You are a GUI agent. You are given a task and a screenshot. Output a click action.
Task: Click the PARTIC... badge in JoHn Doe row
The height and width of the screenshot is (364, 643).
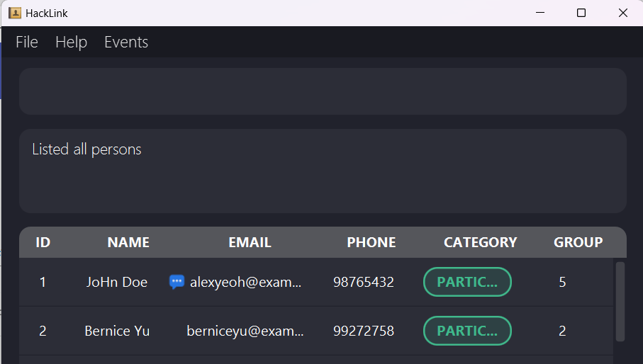pyautogui.click(x=467, y=282)
